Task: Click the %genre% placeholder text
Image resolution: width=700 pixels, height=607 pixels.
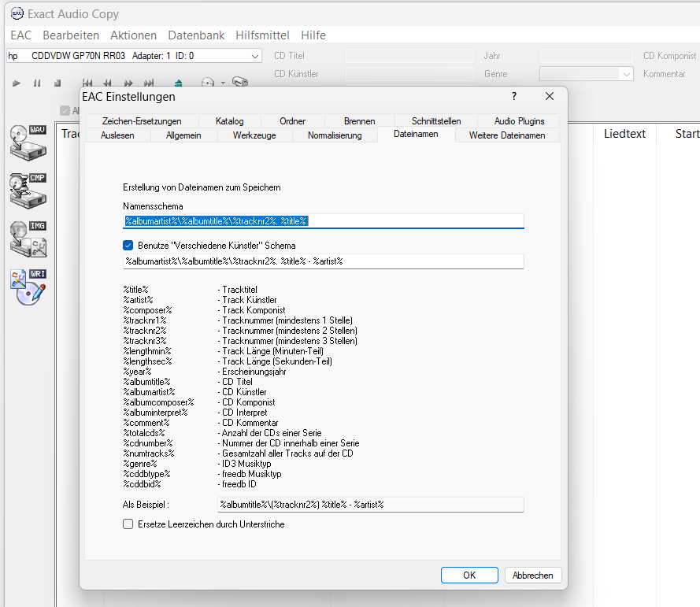Action: [x=140, y=464]
